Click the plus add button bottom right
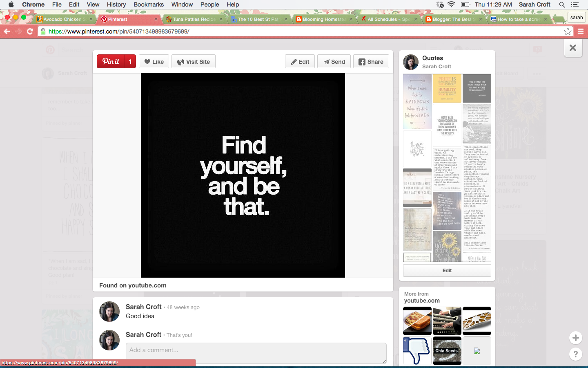The image size is (588, 368). coord(576,338)
